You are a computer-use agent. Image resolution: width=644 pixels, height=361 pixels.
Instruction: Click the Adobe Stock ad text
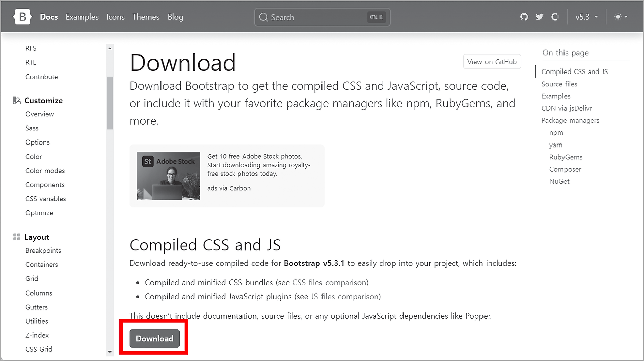click(259, 165)
